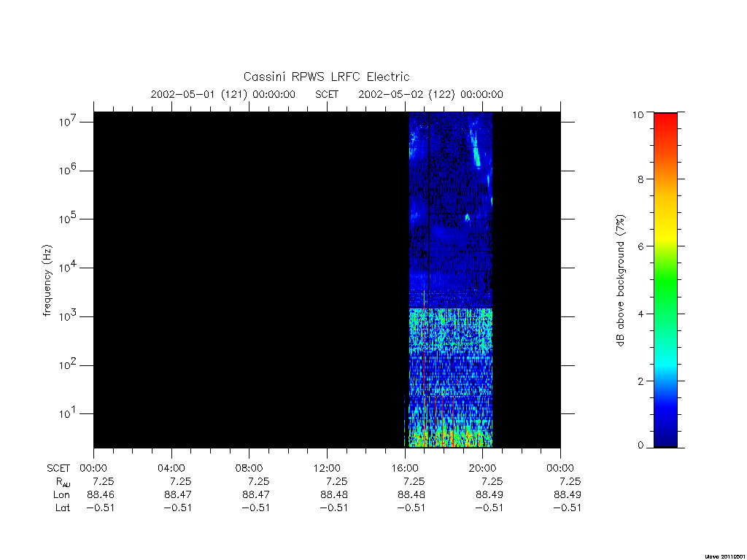The image size is (747, 560).
Task: Click the 'frequency (Hz)' axis label
Action: pos(47,281)
